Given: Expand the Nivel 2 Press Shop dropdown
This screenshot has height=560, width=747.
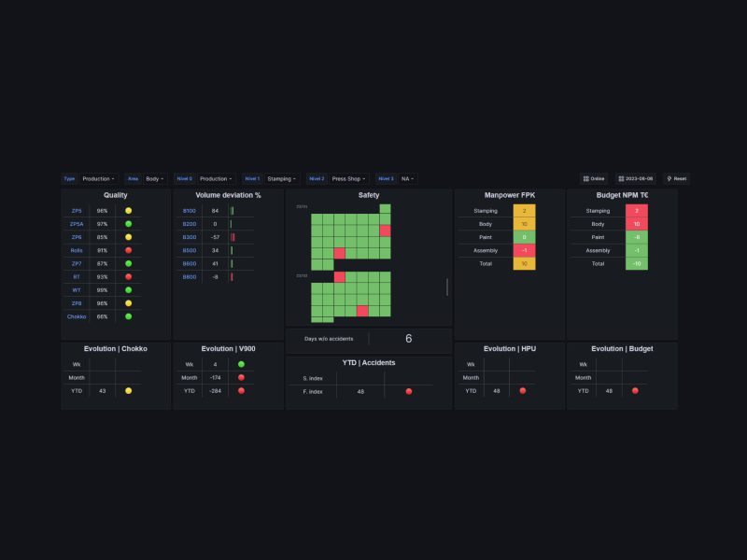Looking at the screenshot, I should tap(347, 178).
